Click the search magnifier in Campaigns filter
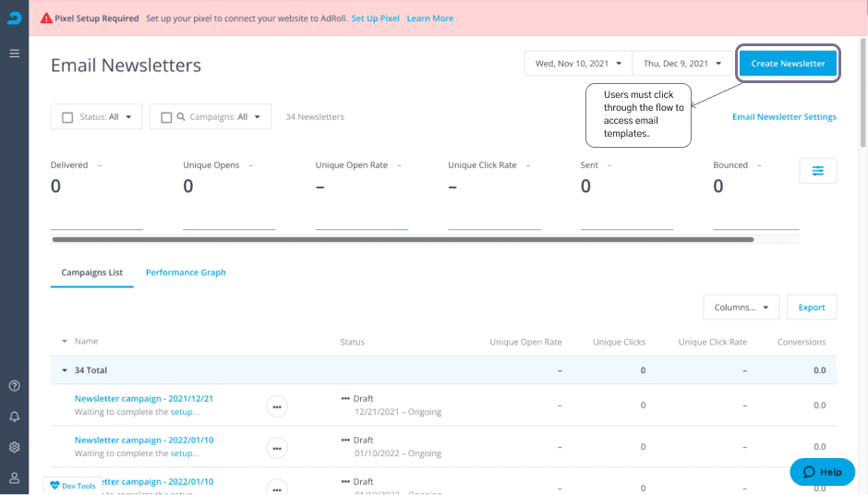 [x=181, y=117]
